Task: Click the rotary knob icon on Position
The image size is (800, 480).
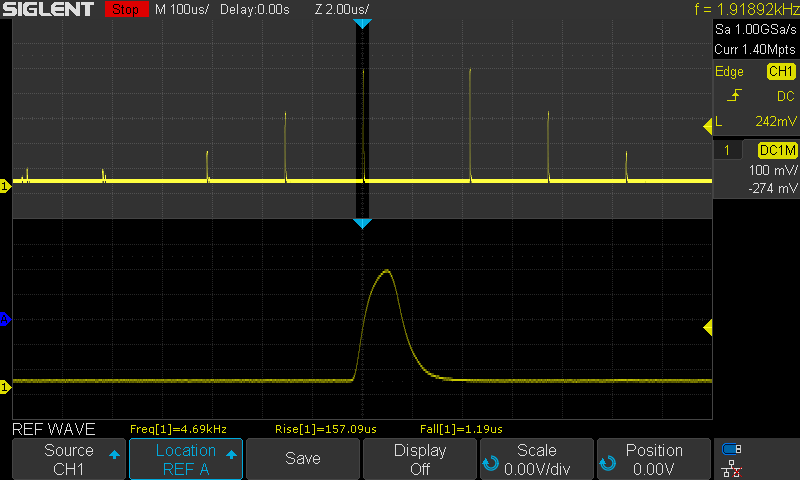Action: (x=608, y=463)
